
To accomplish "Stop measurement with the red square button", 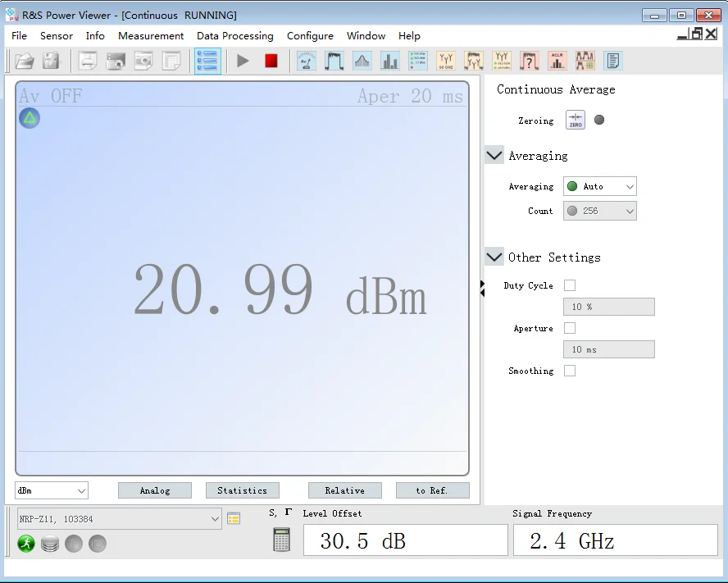I will pos(271,61).
